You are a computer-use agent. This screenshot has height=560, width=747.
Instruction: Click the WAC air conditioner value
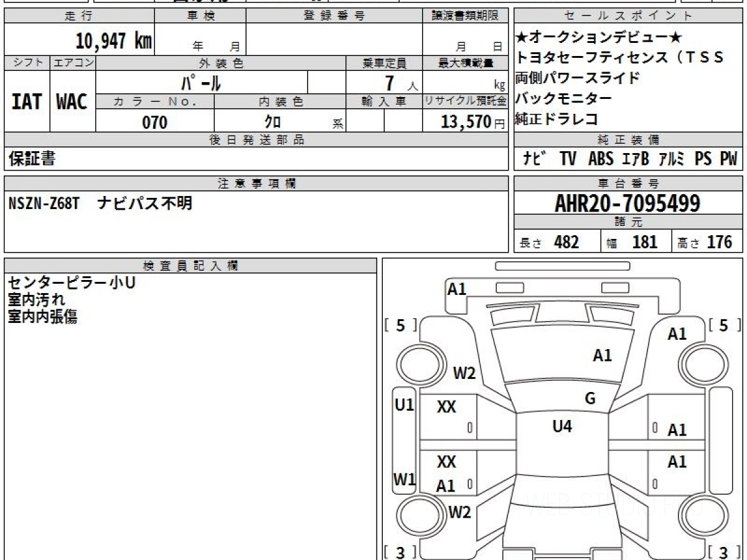(x=72, y=102)
